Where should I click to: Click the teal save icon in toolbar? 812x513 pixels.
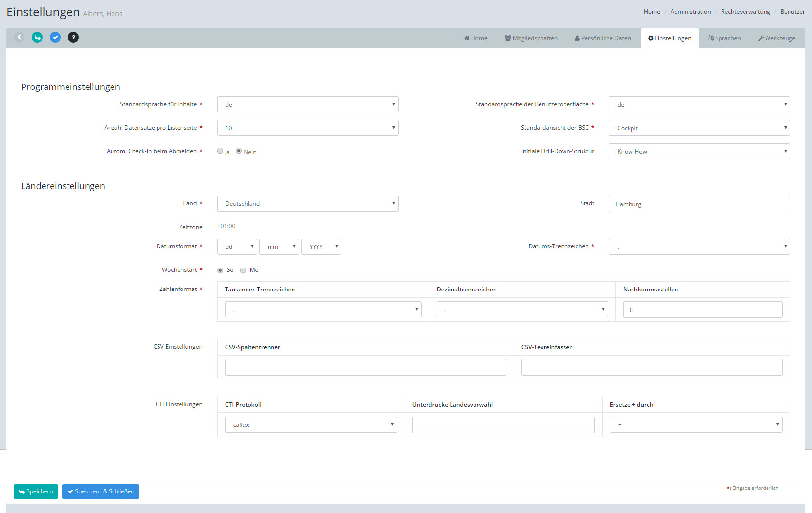pos(37,37)
